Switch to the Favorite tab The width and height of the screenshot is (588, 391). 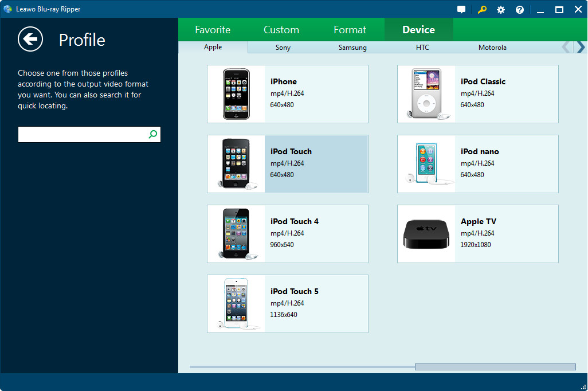pyautogui.click(x=213, y=30)
